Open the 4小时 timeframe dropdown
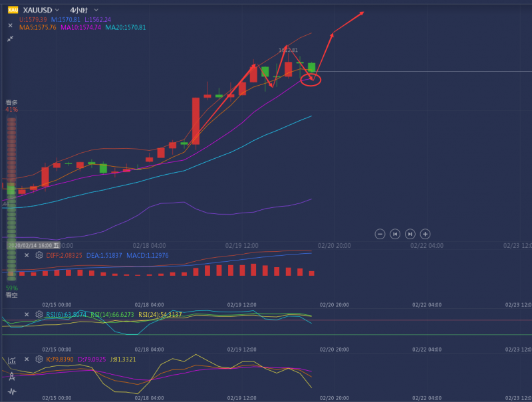532x402 pixels. [96, 10]
